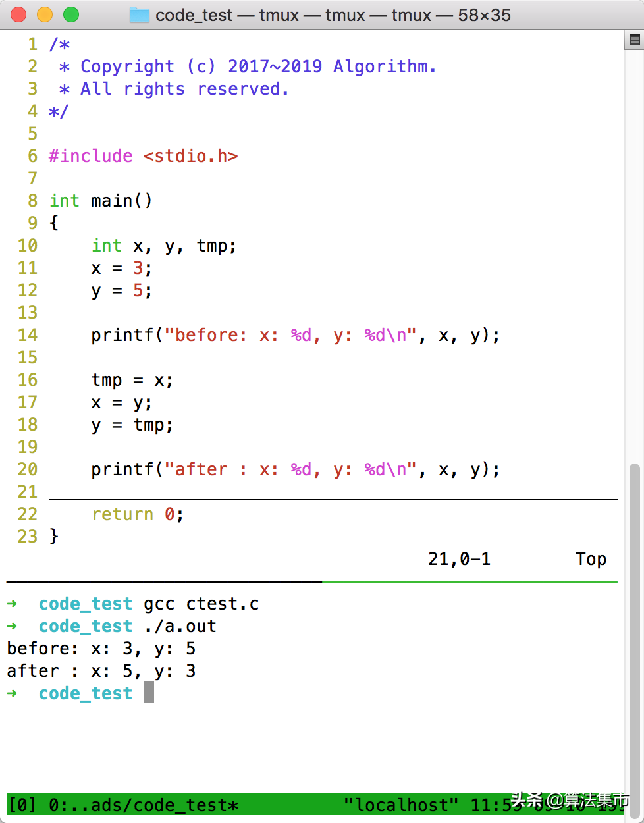Screen dimensions: 644x823
Task: Click the printf "before: x: %d" code line
Action: [296, 335]
